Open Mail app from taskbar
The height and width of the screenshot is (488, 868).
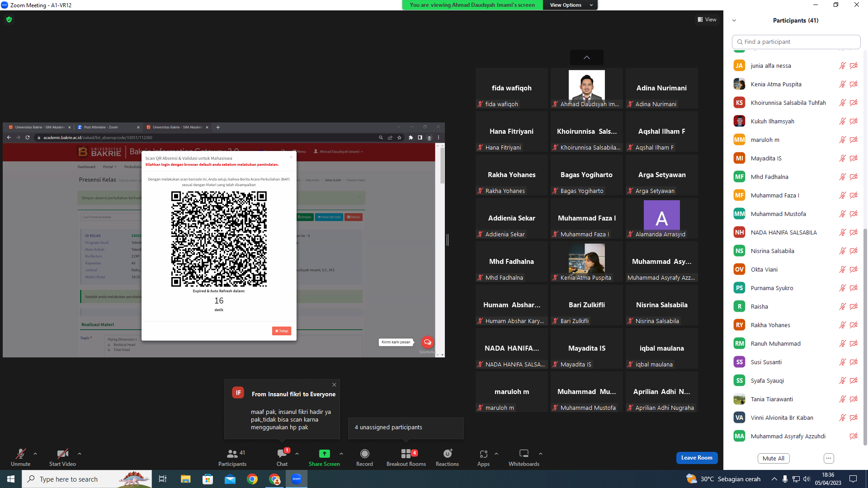(230, 479)
